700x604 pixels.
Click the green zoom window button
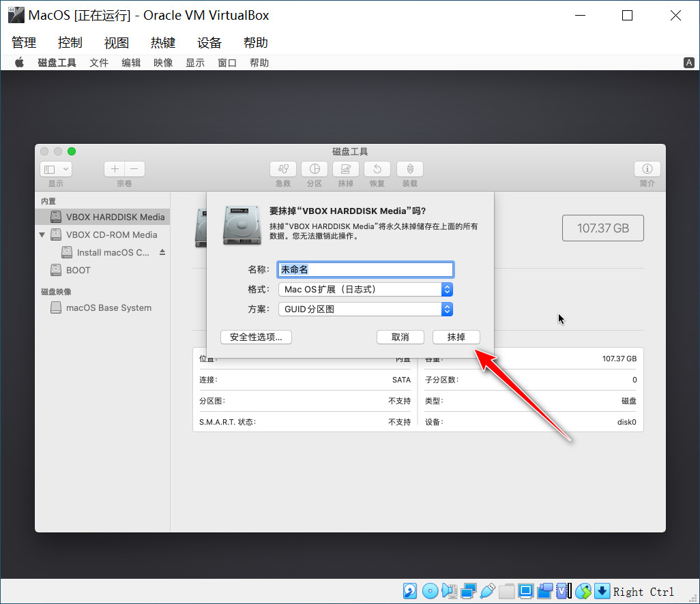coord(72,151)
